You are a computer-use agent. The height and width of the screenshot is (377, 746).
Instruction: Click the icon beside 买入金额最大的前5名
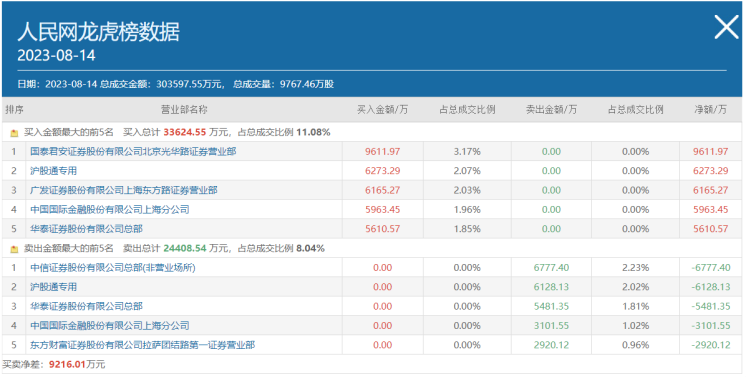[14, 133]
